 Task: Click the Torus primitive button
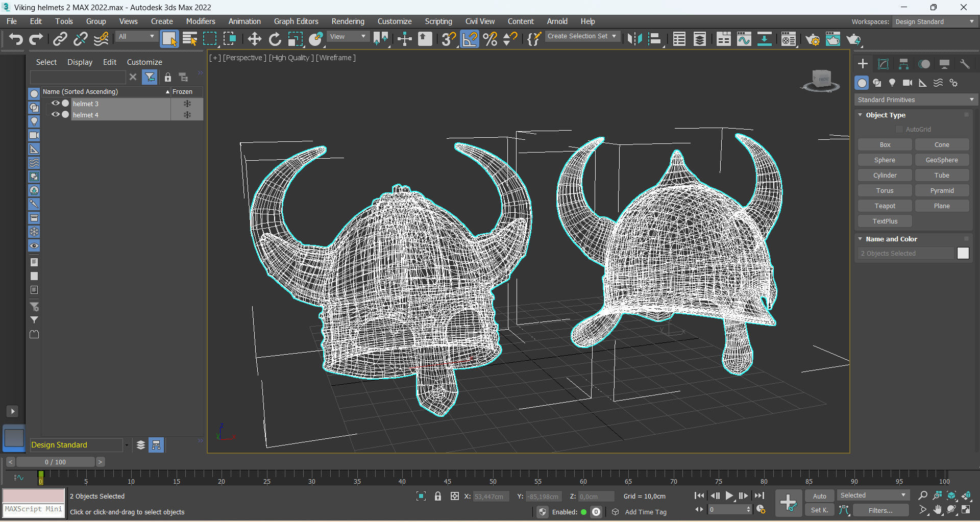[885, 191]
